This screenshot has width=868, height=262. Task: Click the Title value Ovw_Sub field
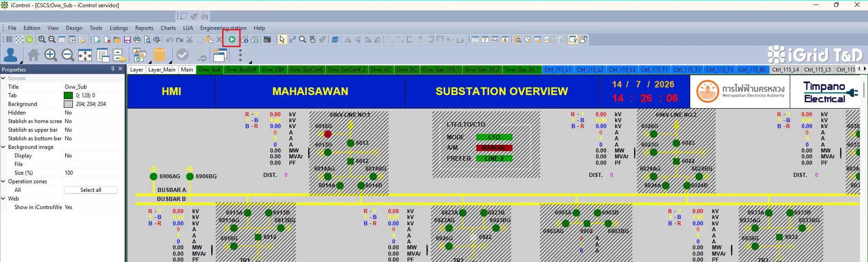[x=94, y=87]
